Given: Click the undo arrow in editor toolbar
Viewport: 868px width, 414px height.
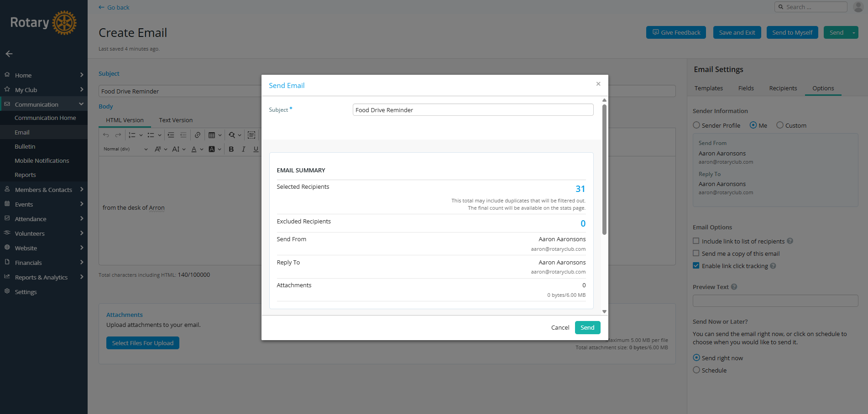Looking at the screenshot, I should 106,135.
